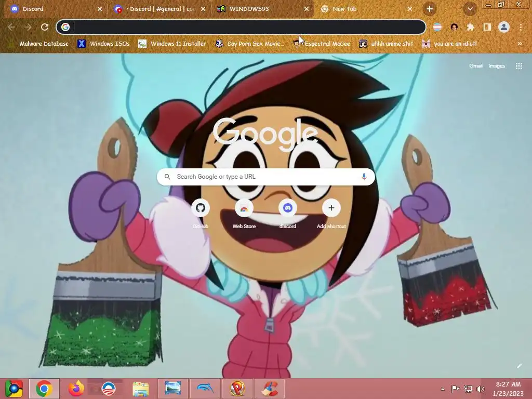Screen dimensions: 532x399
Task: Click the Chrome taskbar button
Action: tap(44, 389)
